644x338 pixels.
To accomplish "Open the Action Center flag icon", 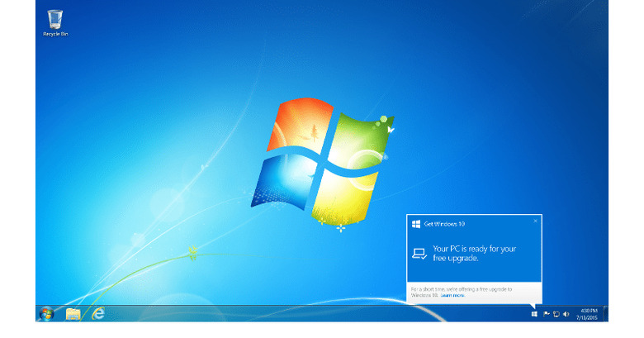I will coord(547,314).
